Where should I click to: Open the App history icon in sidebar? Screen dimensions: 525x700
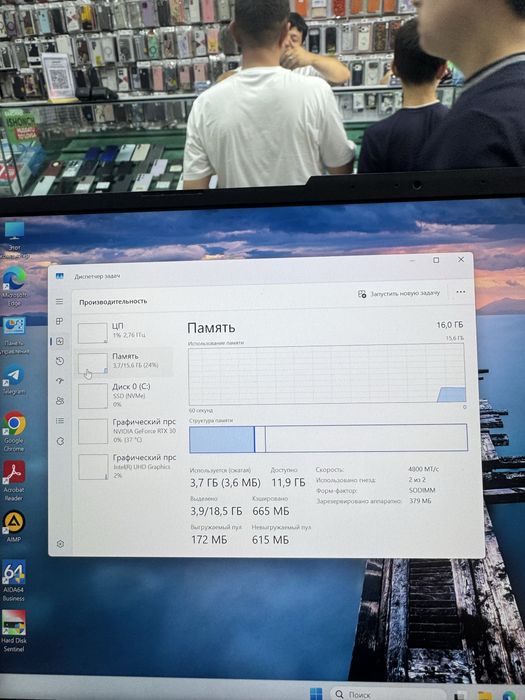[60, 361]
